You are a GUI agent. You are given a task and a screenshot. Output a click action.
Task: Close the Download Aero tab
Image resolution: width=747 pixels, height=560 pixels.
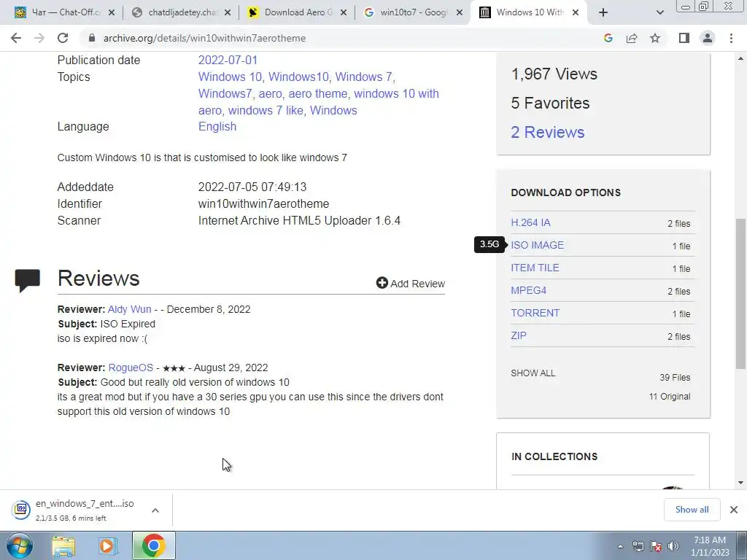coord(343,13)
